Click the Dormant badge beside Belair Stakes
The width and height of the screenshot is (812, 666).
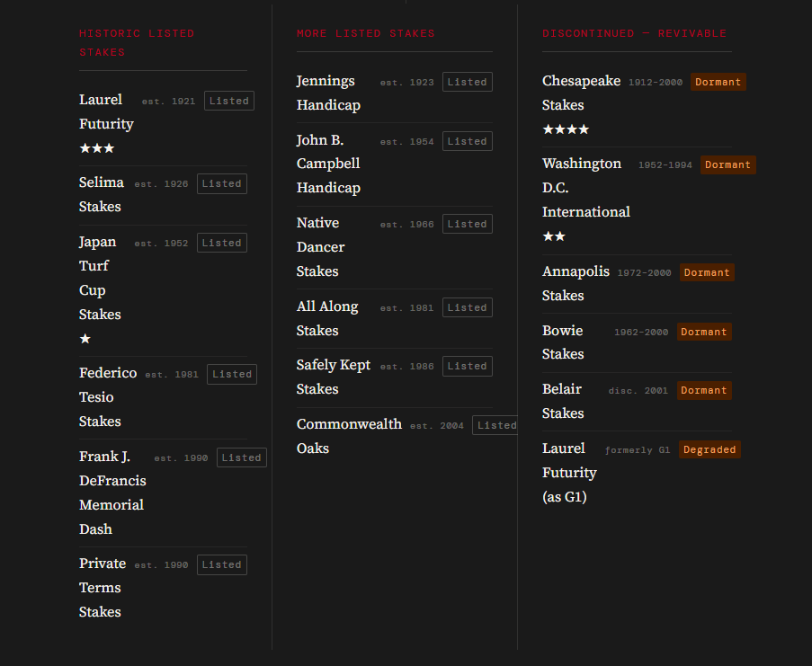pyautogui.click(x=704, y=390)
